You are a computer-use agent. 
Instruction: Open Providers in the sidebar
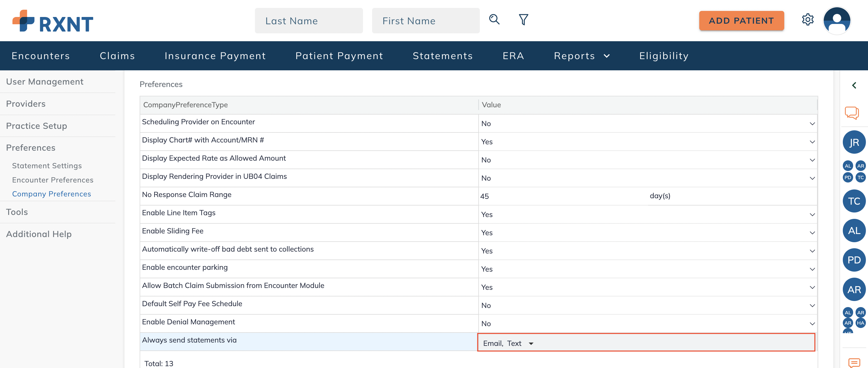(25, 104)
